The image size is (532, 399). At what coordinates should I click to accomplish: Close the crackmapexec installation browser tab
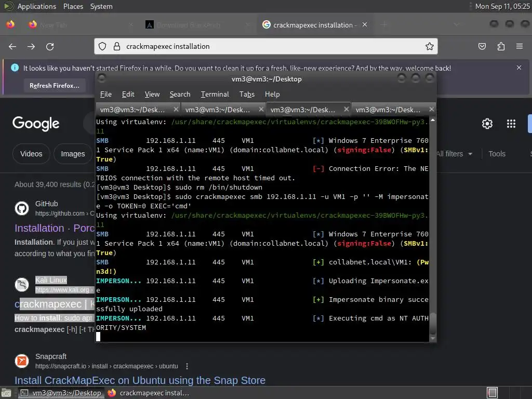(x=365, y=24)
